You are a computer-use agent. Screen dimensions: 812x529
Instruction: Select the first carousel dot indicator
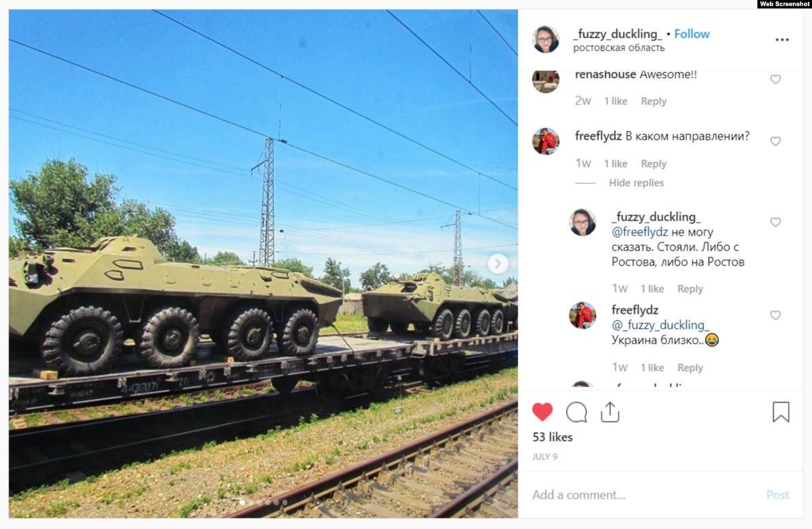(242, 502)
